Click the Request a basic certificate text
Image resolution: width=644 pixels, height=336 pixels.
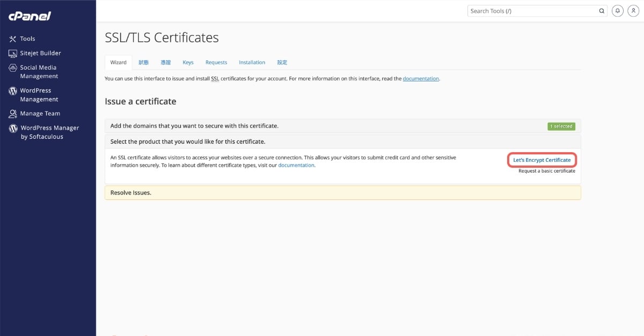tap(547, 171)
